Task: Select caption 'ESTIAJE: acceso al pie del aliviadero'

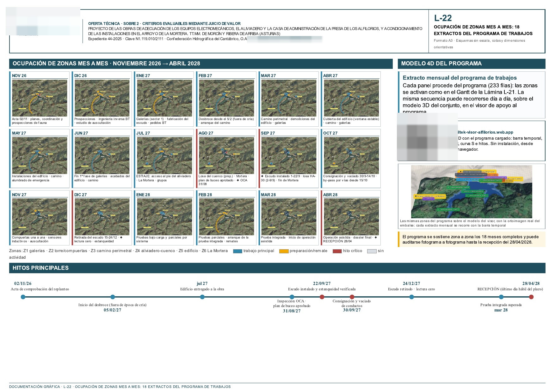Action: coord(163,178)
